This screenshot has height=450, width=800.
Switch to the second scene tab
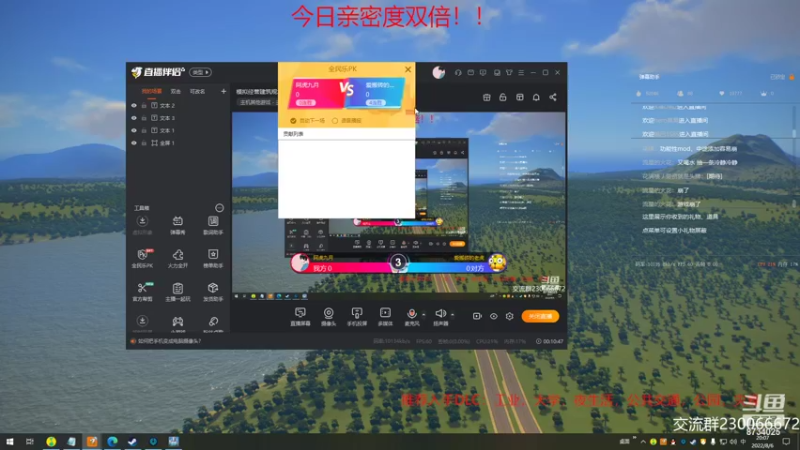pos(176,91)
